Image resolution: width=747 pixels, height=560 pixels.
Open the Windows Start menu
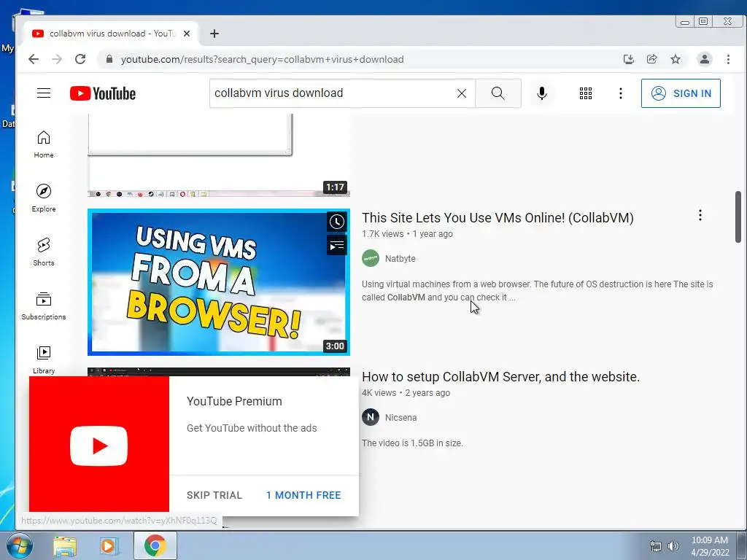(18, 545)
